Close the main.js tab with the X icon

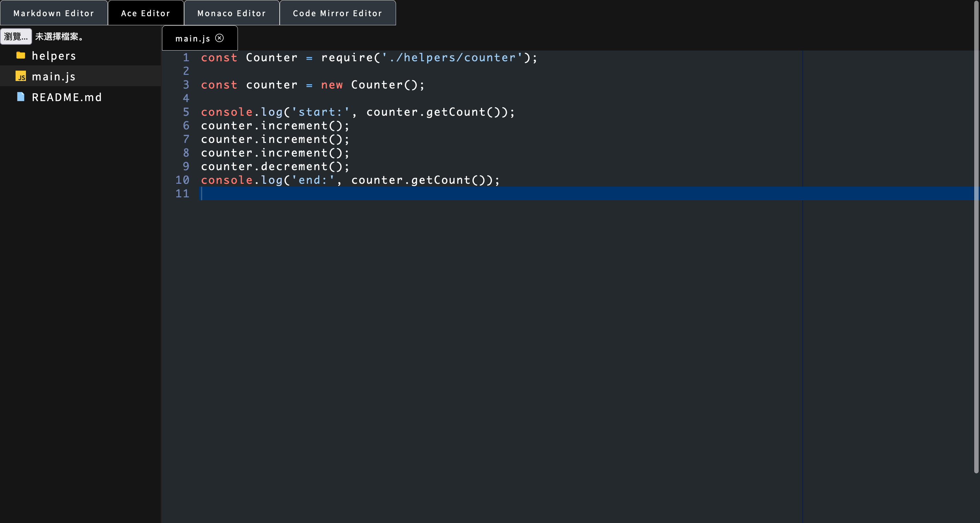point(219,38)
